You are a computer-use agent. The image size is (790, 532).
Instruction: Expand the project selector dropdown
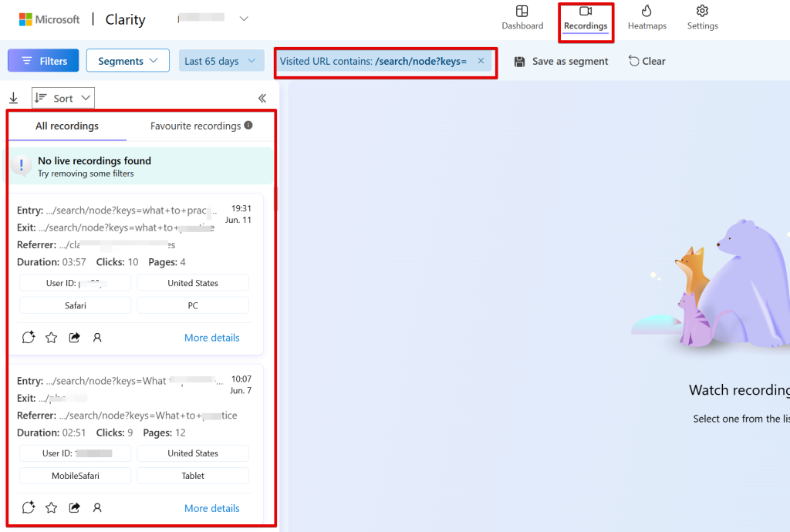[x=244, y=19]
